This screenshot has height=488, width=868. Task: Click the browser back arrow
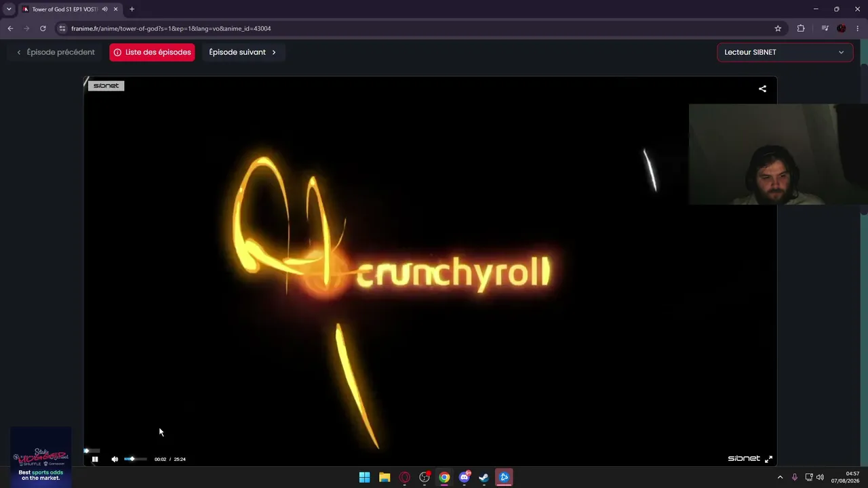click(10, 28)
